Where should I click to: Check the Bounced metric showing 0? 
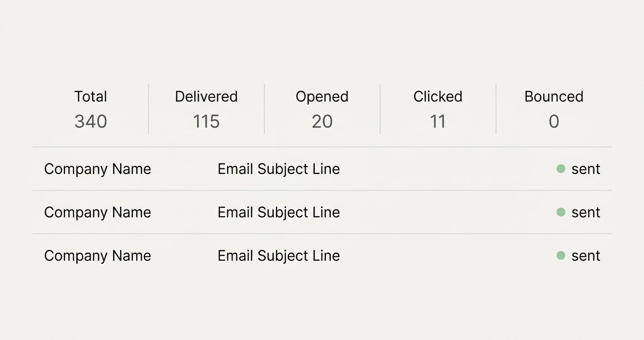pyautogui.click(x=554, y=109)
